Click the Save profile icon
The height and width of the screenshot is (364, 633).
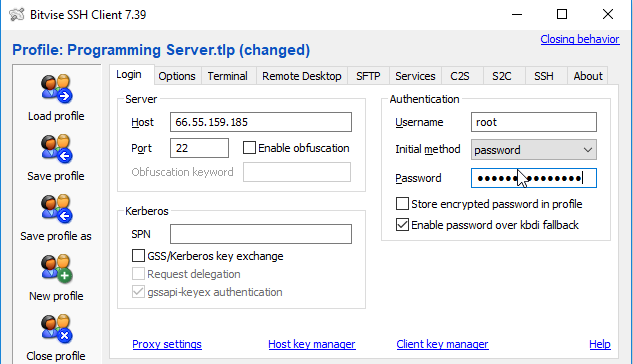tap(56, 149)
